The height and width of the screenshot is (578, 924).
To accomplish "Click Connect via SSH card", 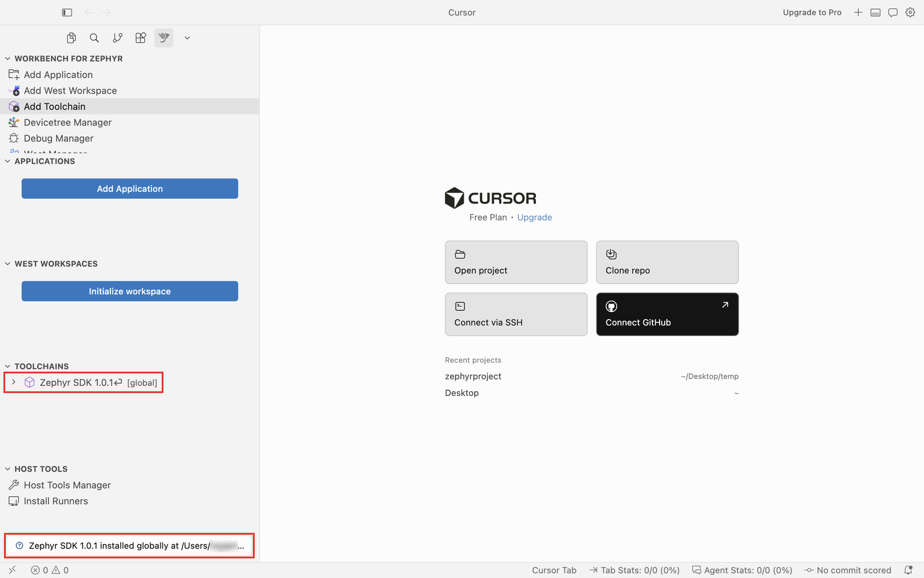I will click(516, 314).
